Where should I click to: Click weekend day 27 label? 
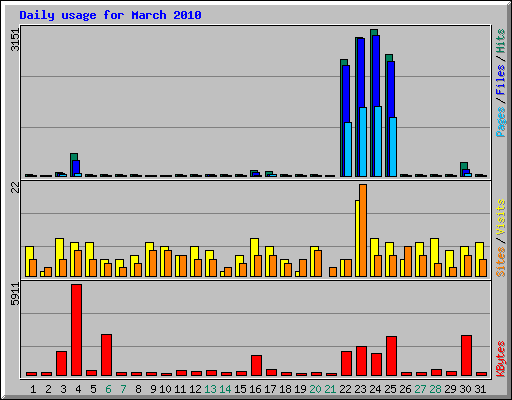coord(420,389)
